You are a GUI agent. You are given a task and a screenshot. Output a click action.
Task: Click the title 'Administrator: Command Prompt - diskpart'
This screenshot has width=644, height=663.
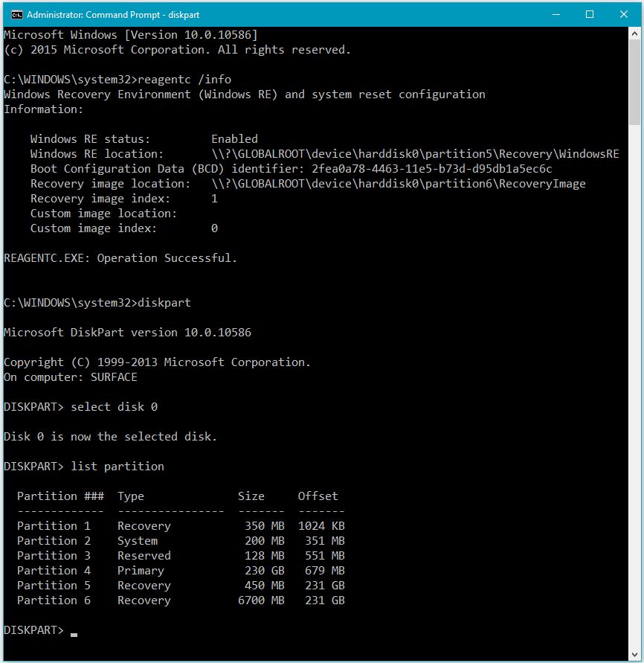coord(113,15)
